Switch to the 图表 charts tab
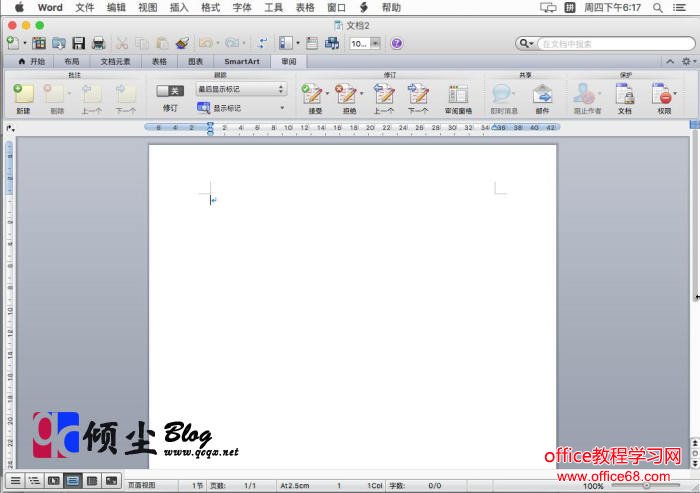The width and height of the screenshot is (700, 493). 195,62
